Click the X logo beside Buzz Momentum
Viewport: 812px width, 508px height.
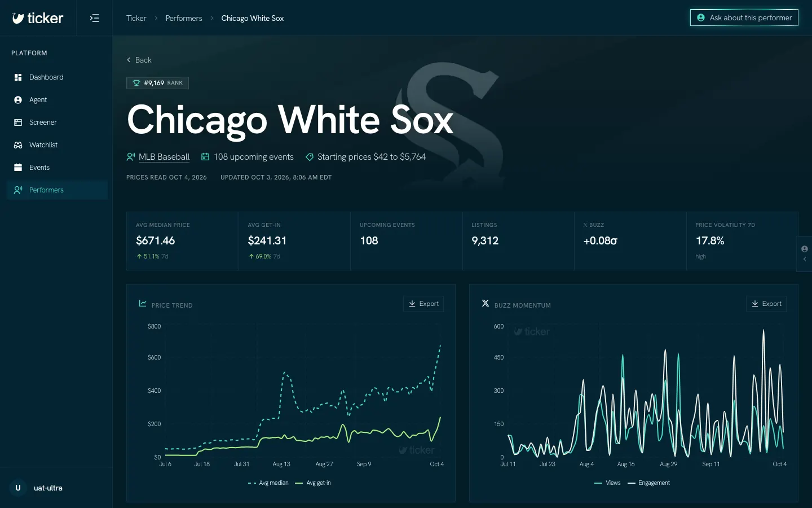click(x=486, y=304)
